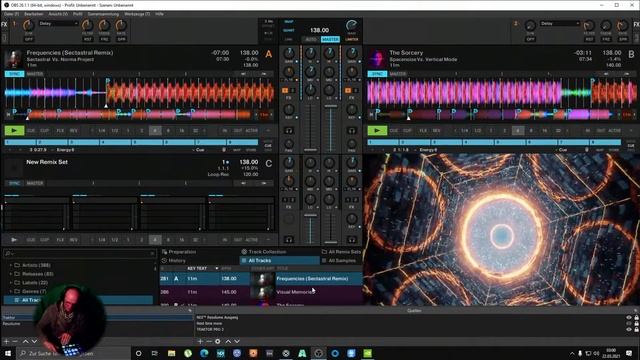The image size is (640, 360).
Task: Open the Szenensammlung menu
Action: pos(103,14)
